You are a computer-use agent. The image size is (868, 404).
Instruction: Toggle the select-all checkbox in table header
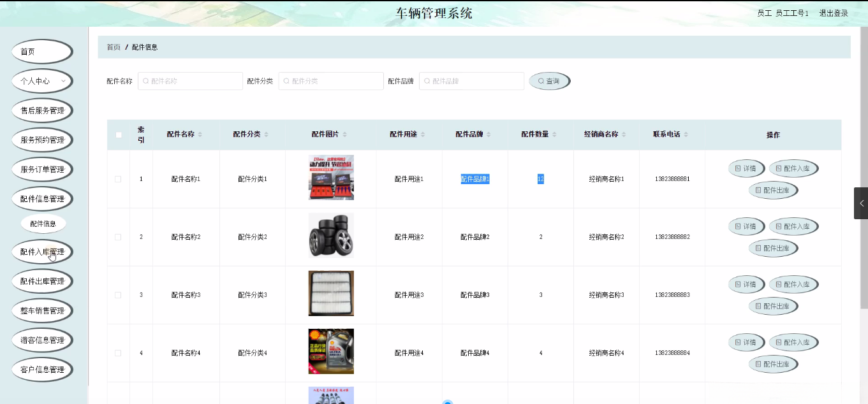coord(118,134)
